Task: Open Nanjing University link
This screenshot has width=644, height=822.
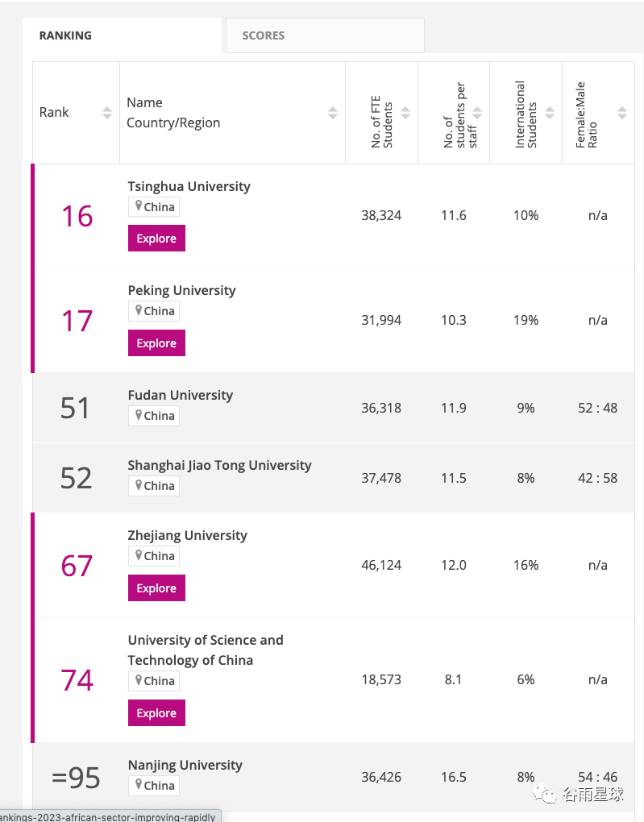Action: (x=185, y=765)
